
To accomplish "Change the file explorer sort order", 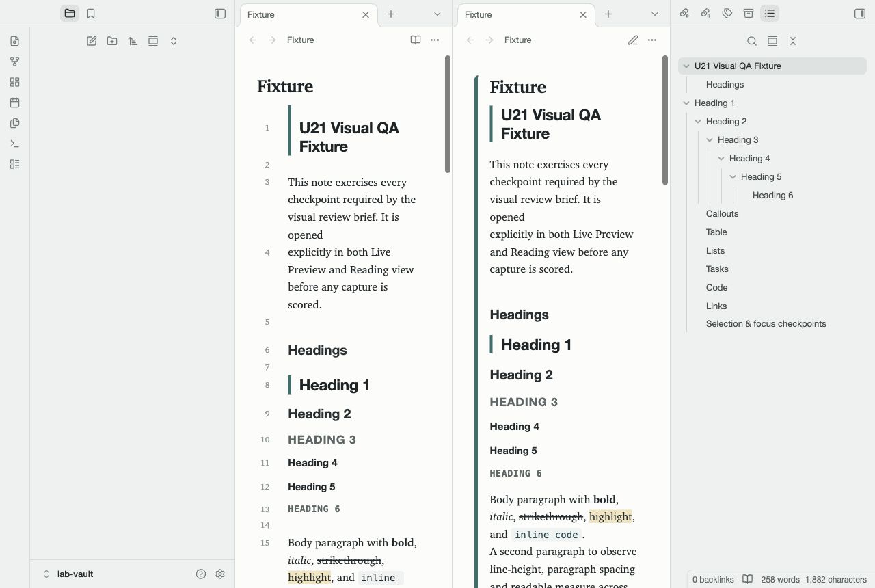I will click(133, 41).
